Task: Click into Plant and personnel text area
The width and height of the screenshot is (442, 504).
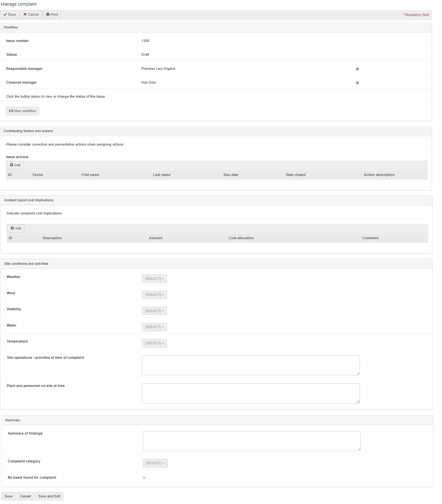Action: [x=251, y=393]
